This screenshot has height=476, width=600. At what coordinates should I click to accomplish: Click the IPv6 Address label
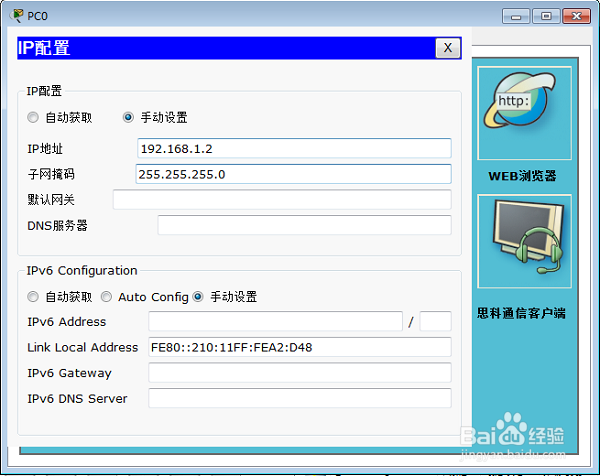(67, 321)
